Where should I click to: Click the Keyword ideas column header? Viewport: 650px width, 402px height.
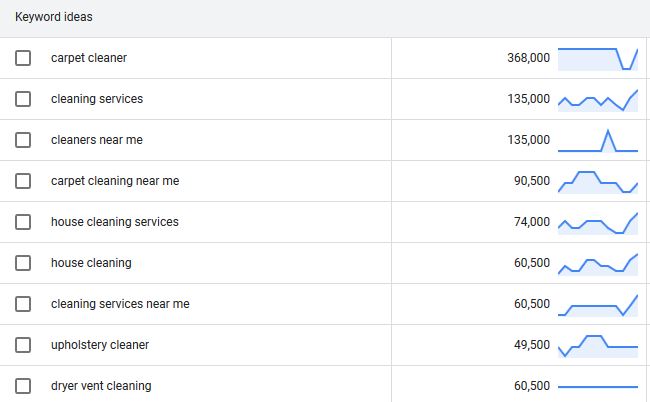tap(54, 17)
